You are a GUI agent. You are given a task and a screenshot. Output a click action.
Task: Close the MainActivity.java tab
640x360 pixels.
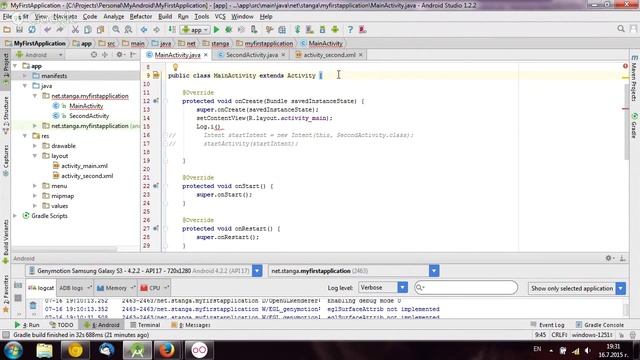[206, 55]
